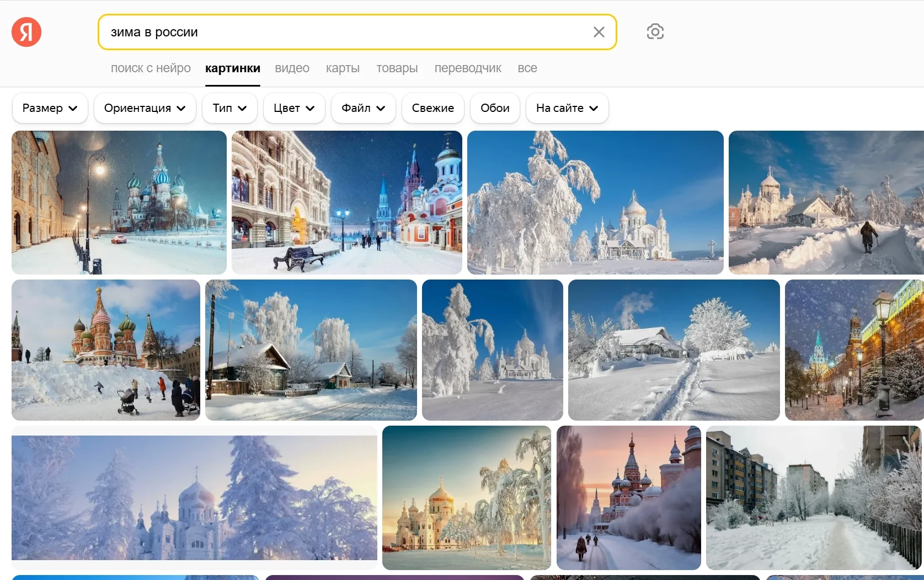Switch to the видео tab
The image size is (924, 580).
click(x=292, y=68)
